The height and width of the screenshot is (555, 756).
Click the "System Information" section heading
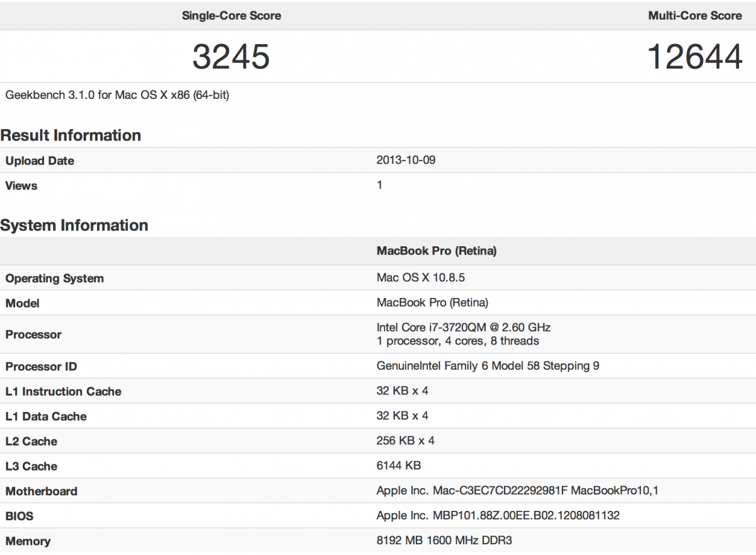pyautogui.click(x=74, y=226)
